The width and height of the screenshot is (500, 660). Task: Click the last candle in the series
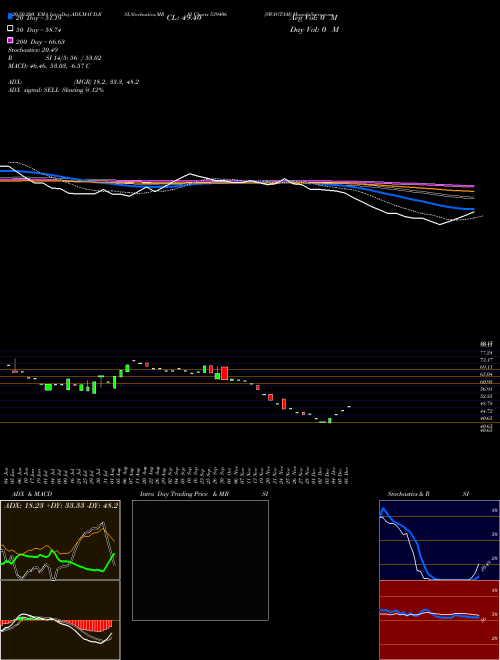pyautogui.click(x=349, y=407)
